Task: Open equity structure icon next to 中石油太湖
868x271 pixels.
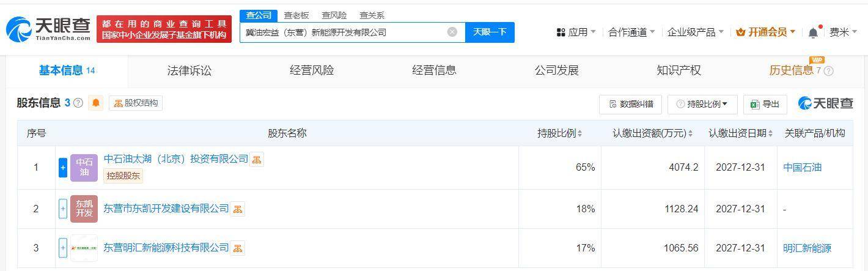Action: pyautogui.click(x=257, y=159)
